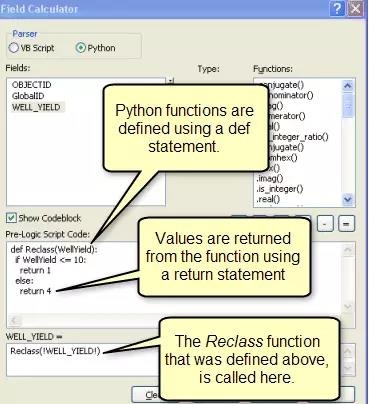Click the code block scrollbar down arrow
The height and width of the screenshot is (404, 369).
pyautogui.click(x=348, y=306)
